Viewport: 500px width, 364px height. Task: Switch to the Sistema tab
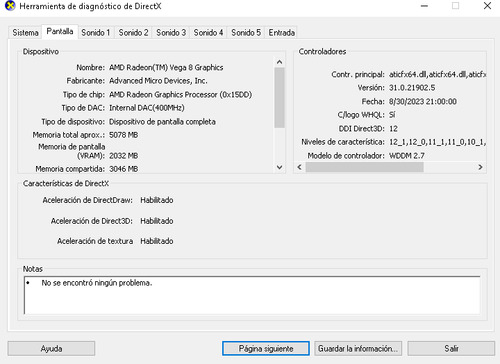(25, 33)
